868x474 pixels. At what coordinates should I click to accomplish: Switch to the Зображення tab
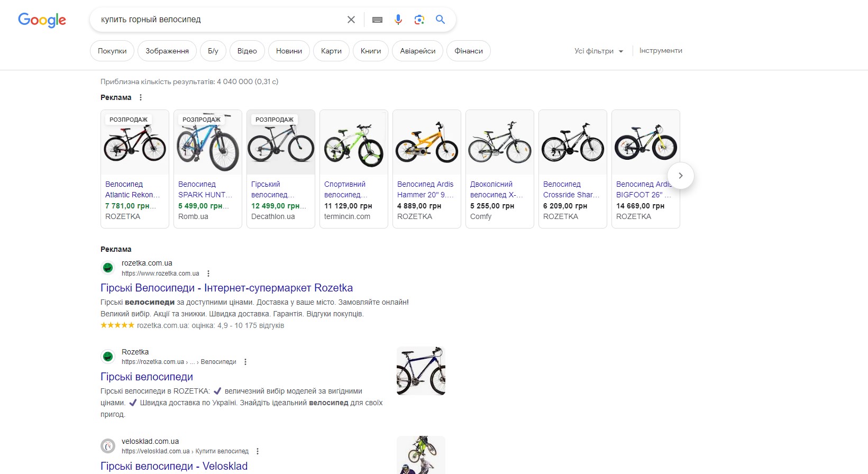click(167, 51)
